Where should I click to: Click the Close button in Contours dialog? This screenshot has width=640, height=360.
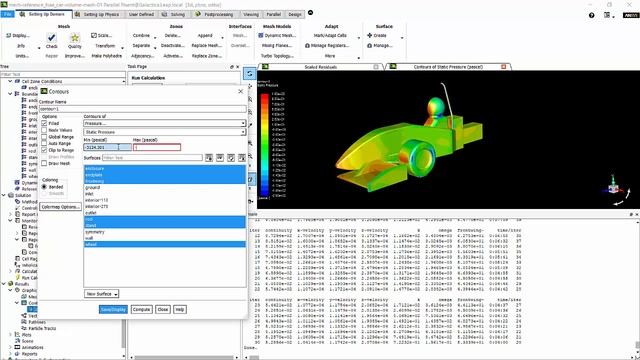pos(163,309)
